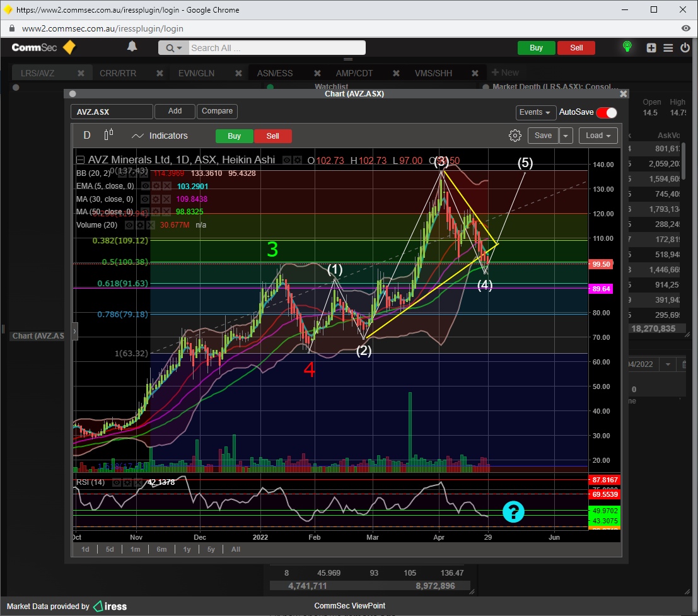Click the Compare button

pos(217,112)
